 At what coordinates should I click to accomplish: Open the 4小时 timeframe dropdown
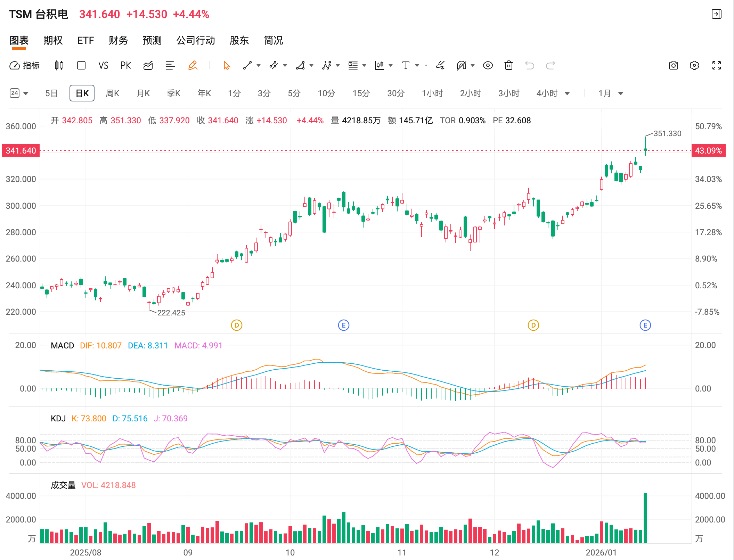pyautogui.click(x=567, y=93)
